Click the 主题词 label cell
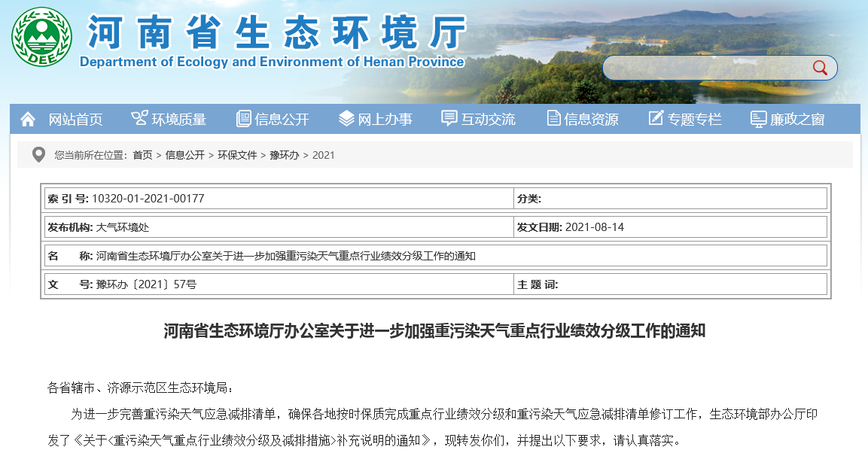The height and width of the screenshot is (453, 868). coord(670,285)
